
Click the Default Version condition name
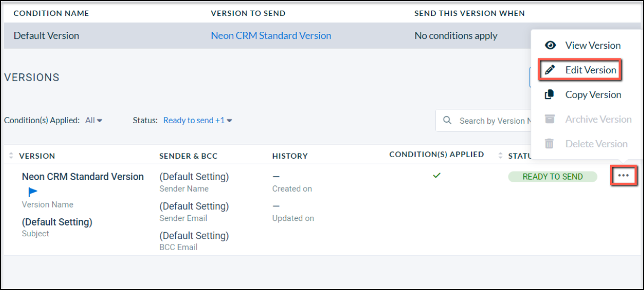click(x=46, y=36)
